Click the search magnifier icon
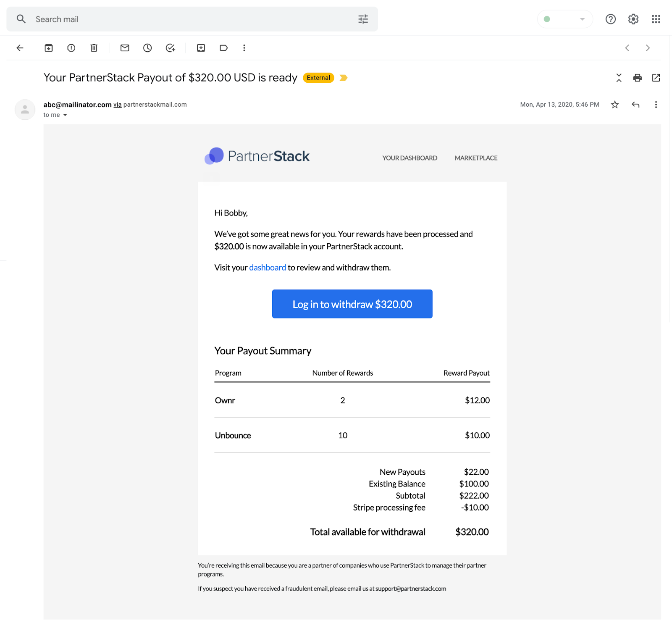The height and width of the screenshot is (631, 672). [x=21, y=19]
